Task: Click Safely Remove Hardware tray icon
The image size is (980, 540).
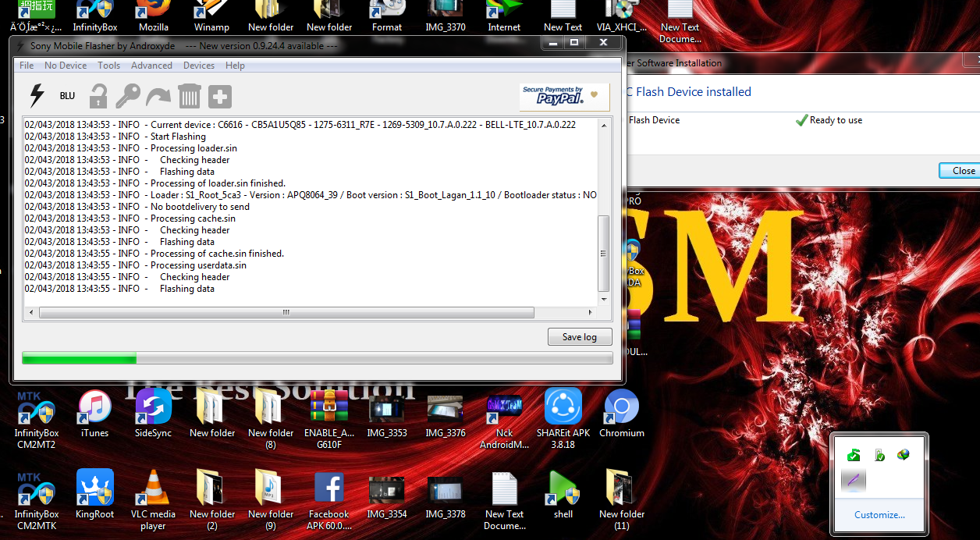Action: (x=879, y=455)
